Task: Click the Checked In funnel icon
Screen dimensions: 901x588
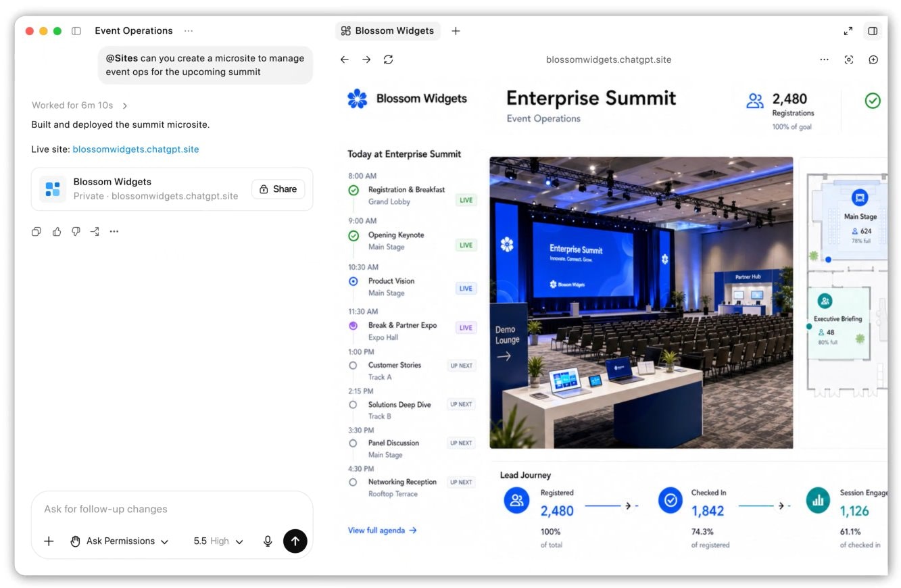Action: (x=671, y=500)
